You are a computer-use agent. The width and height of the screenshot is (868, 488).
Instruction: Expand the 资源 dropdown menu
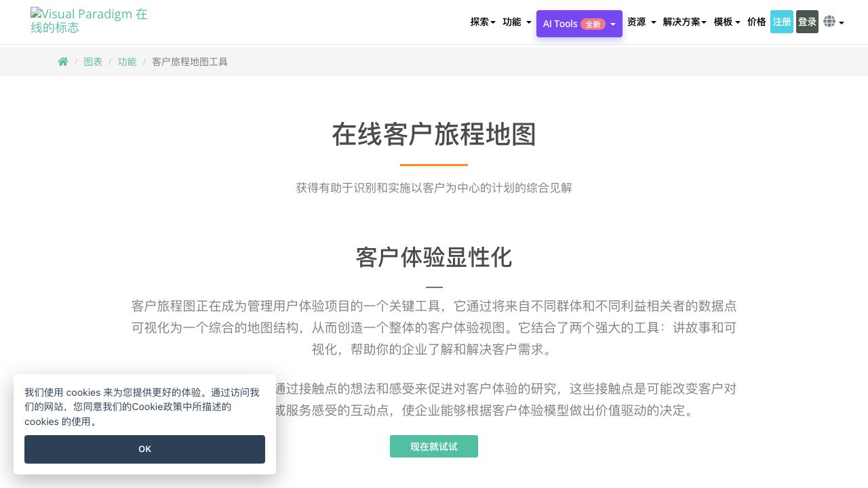[641, 22]
